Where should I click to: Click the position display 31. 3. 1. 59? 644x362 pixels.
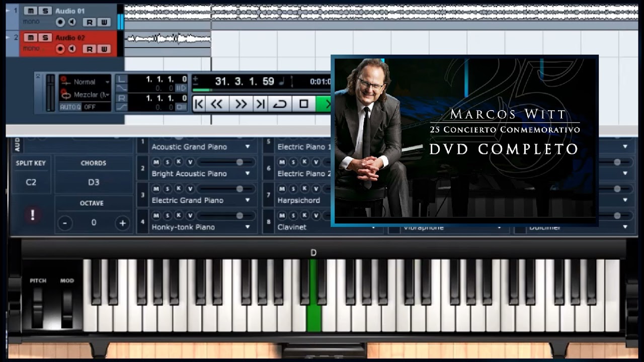click(x=245, y=81)
